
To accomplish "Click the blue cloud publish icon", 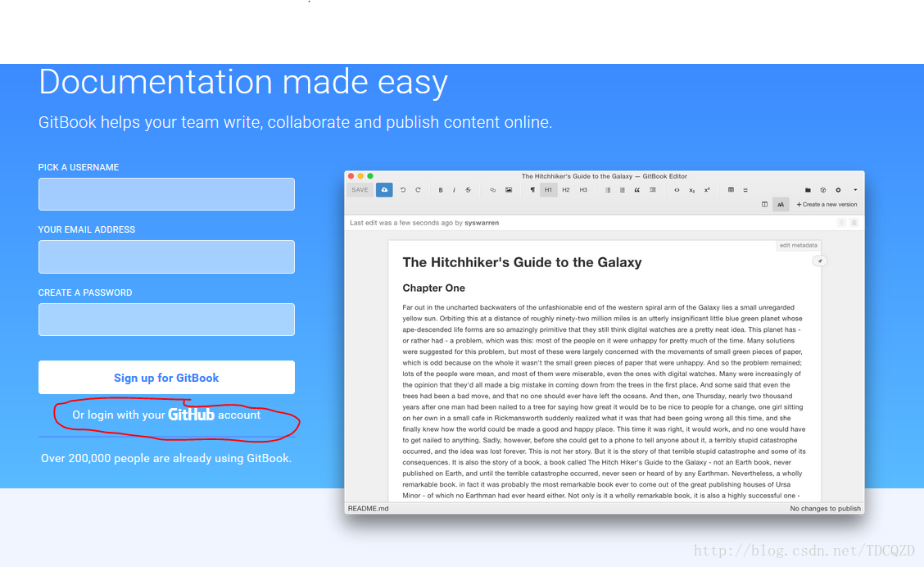I will point(384,190).
